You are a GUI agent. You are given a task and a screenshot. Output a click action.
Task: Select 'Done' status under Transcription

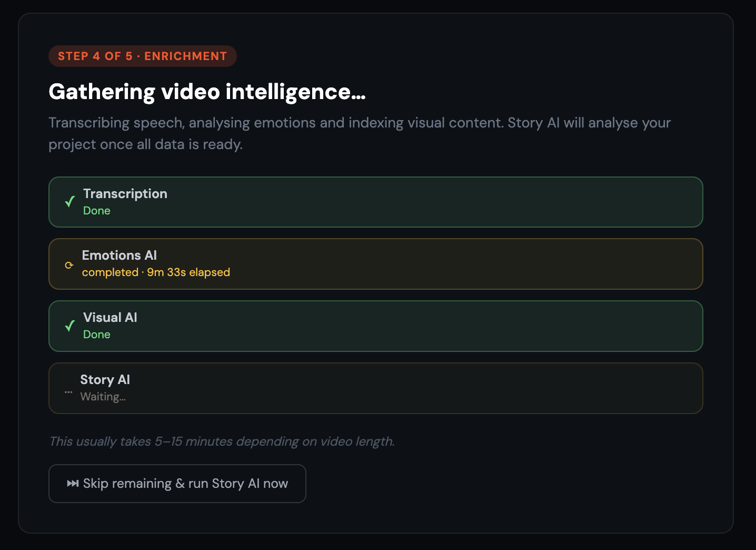[97, 211]
